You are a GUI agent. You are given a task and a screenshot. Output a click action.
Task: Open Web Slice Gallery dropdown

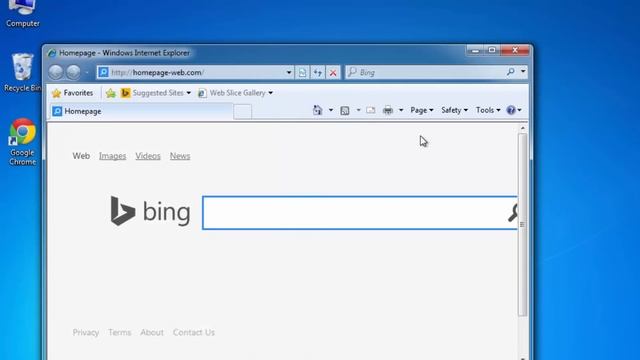236,93
